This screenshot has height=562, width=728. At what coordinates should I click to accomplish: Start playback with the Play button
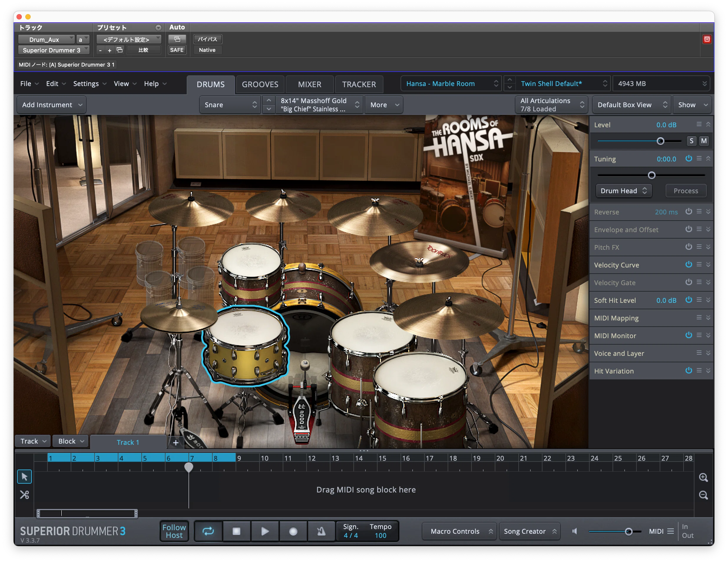pos(265,531)
